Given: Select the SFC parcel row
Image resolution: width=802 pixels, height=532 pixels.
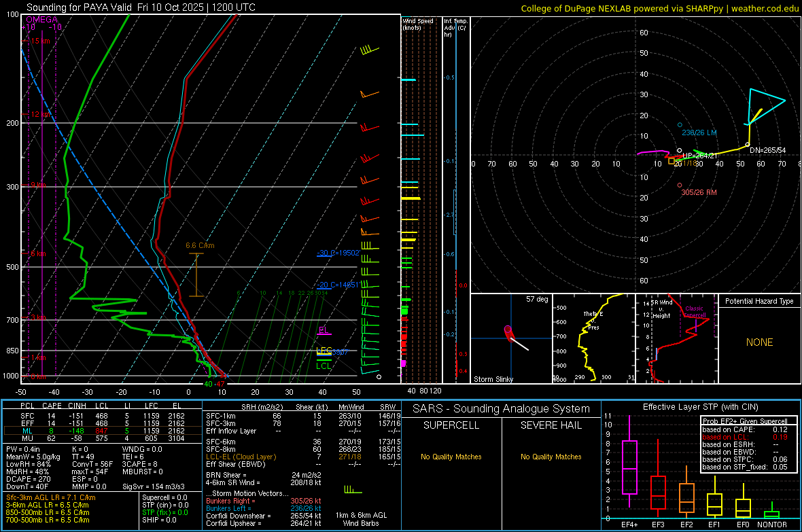Looking at the screenshot, I should (103, 416).
